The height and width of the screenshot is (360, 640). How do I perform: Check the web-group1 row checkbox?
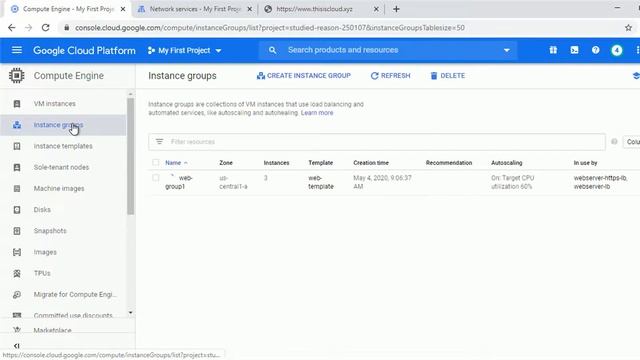156,178
